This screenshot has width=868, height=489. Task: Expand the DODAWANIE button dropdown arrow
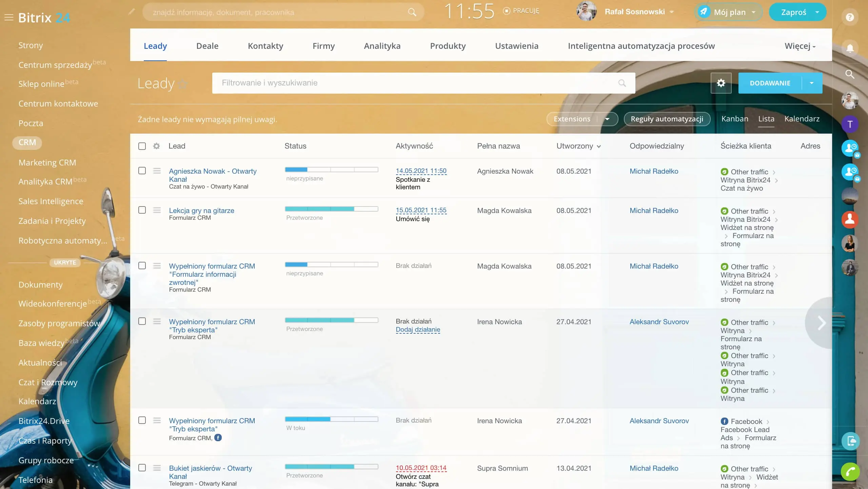[812, 83]
